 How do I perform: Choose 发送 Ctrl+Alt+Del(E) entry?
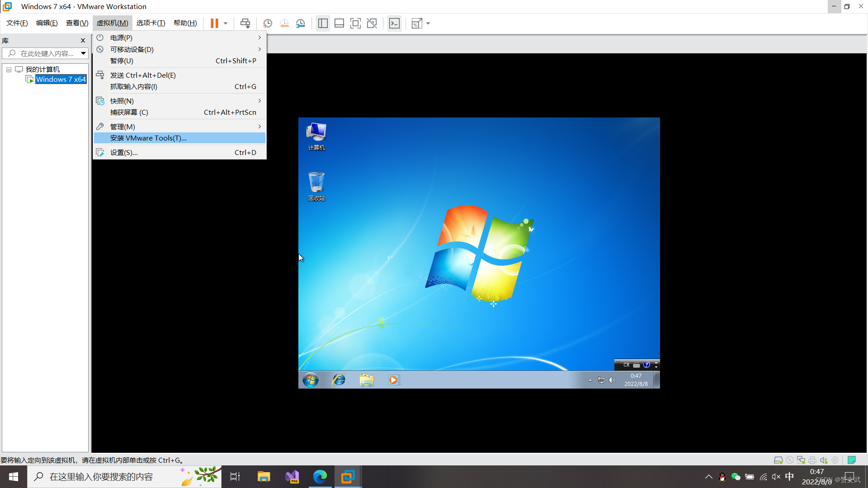pyautogui.click(x=179, y=75)
